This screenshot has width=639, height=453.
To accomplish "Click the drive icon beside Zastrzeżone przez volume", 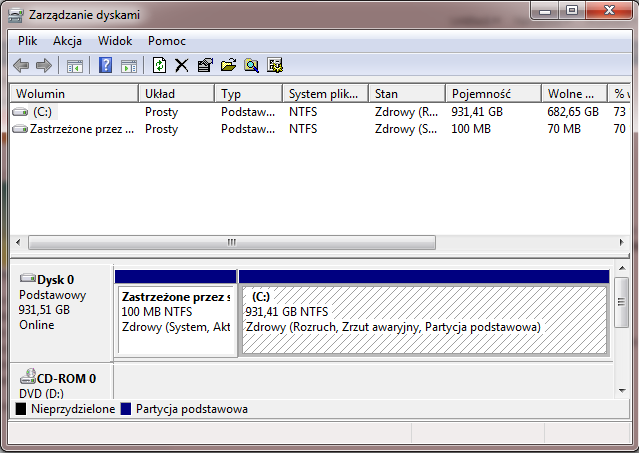I will [x=20, y=129].
